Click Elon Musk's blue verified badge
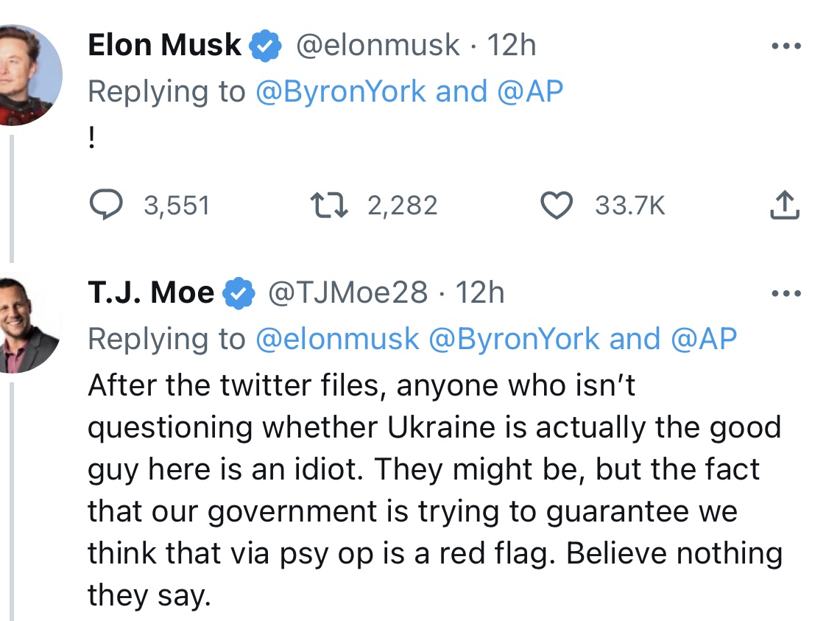Image resolution: width=840 pixels, height=621 pixels. coord(265,46)
